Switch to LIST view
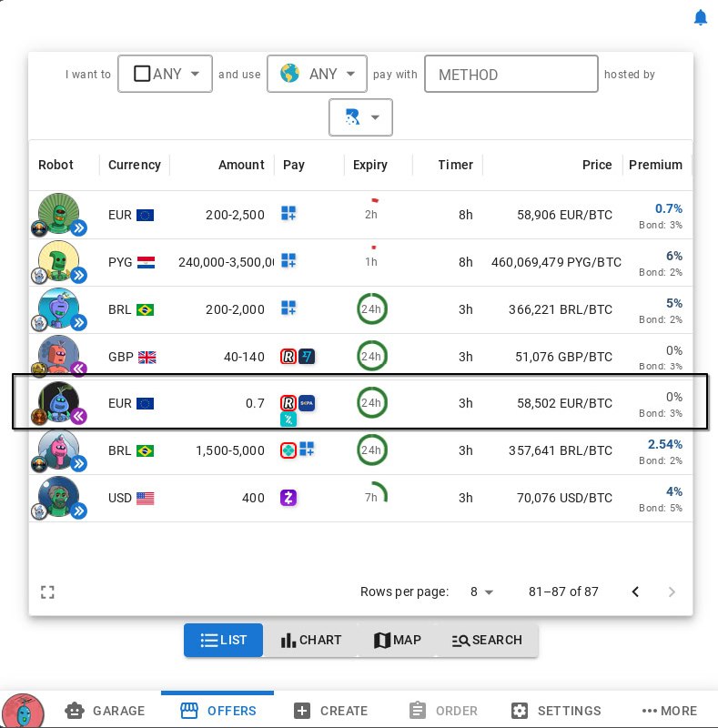 click(223, 640)
